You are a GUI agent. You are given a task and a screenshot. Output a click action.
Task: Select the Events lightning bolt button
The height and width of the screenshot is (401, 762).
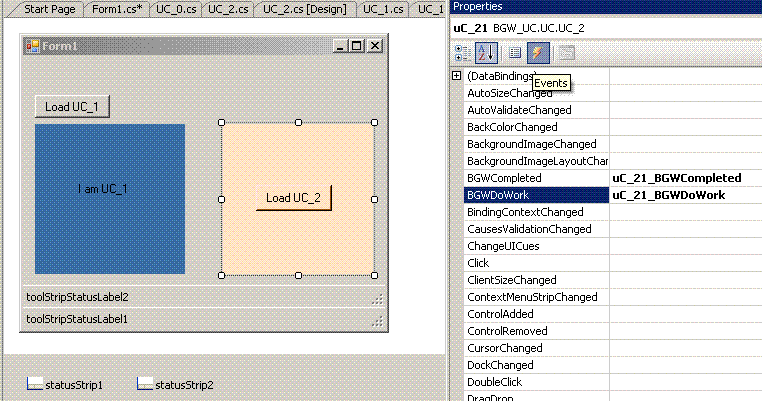pos(538,53)
